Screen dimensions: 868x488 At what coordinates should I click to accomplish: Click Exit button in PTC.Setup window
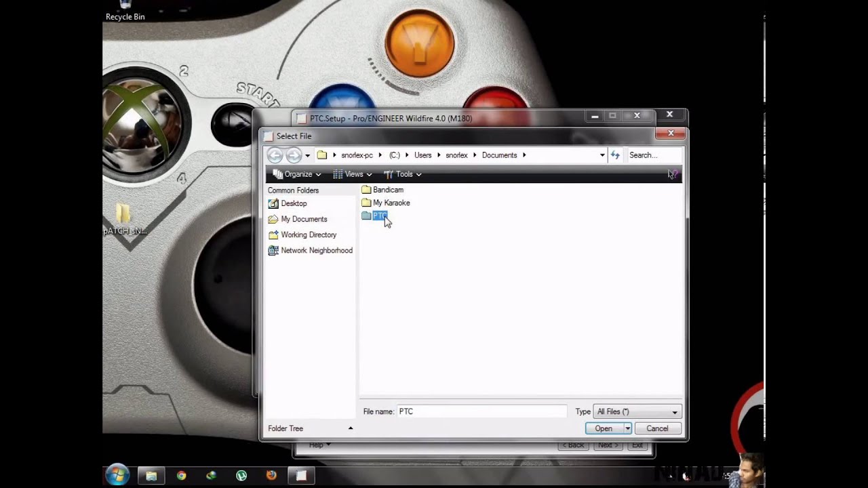tap(637, 445)
